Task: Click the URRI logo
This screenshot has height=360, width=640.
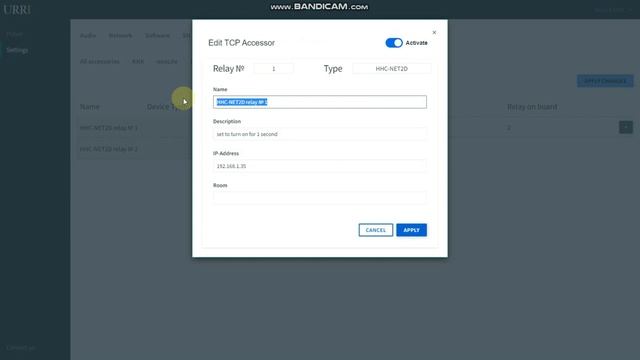Action: tap(17, 10)
